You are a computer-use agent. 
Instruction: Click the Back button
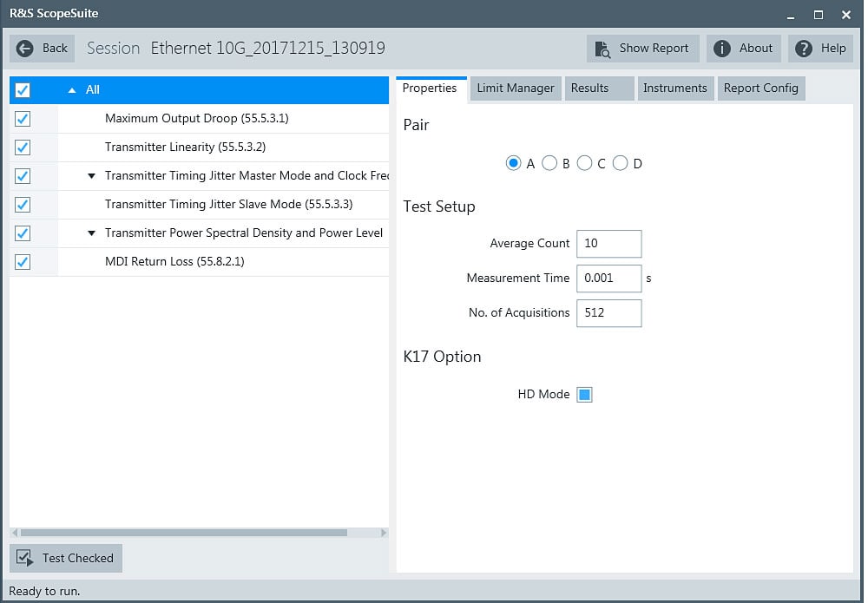click(42, 49)
